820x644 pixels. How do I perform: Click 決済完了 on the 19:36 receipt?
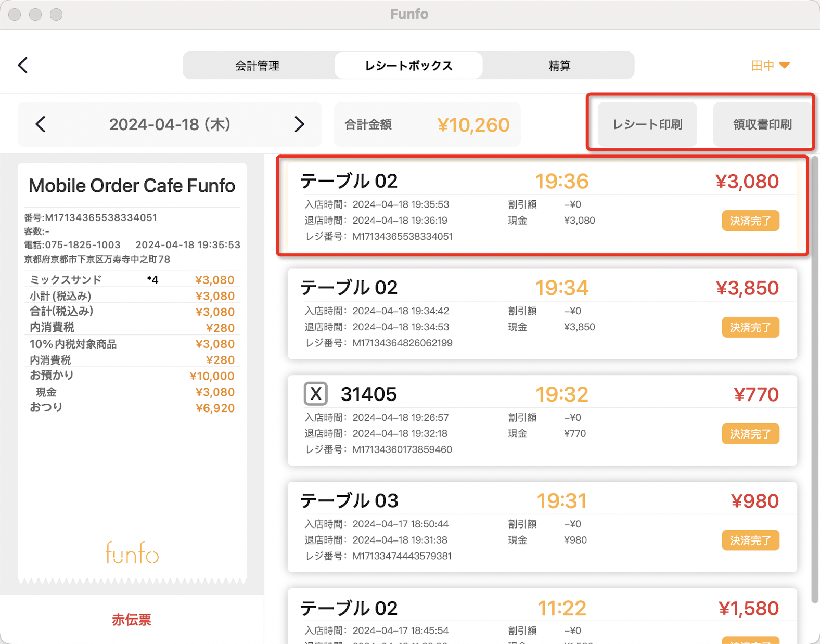click(x=750, y=221)
